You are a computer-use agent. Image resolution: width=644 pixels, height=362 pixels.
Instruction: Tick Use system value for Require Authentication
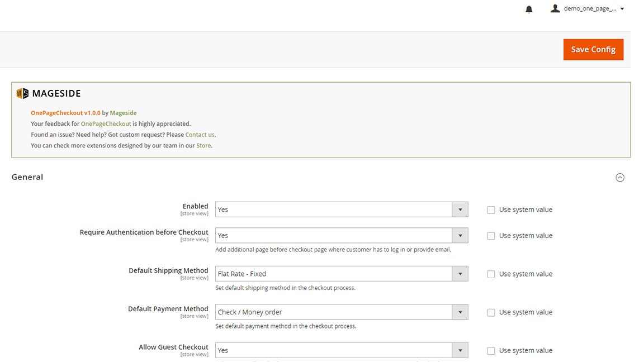[491, 236]
